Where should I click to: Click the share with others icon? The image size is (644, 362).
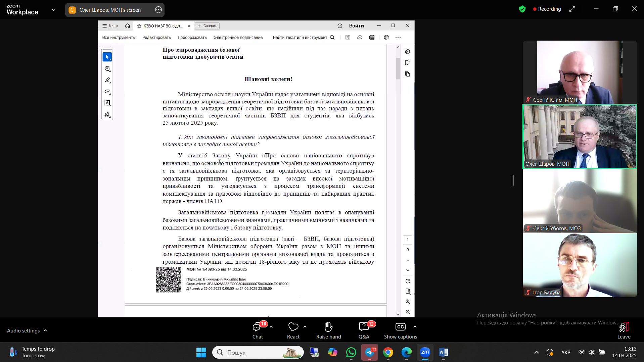(x=386, y=38)
